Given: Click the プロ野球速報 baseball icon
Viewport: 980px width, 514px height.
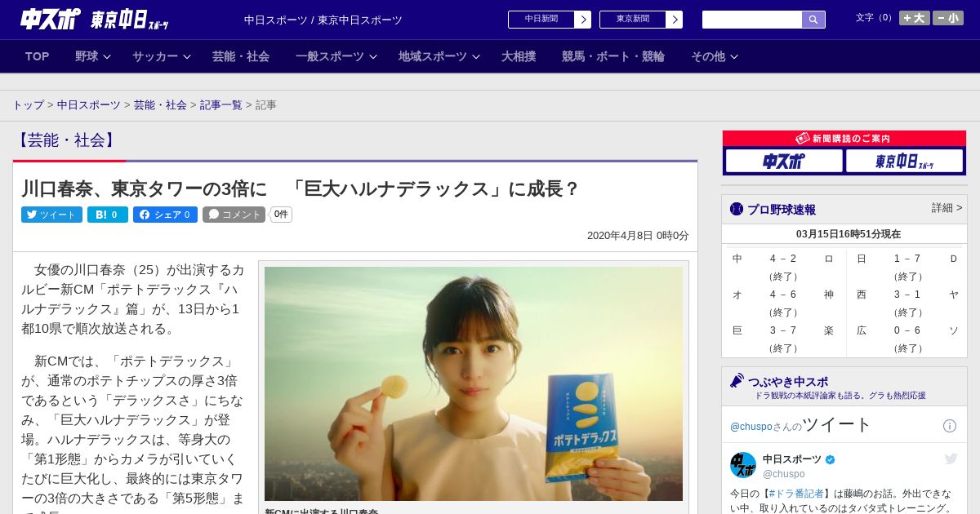Looking at the screenshot, I should [737, 209].
